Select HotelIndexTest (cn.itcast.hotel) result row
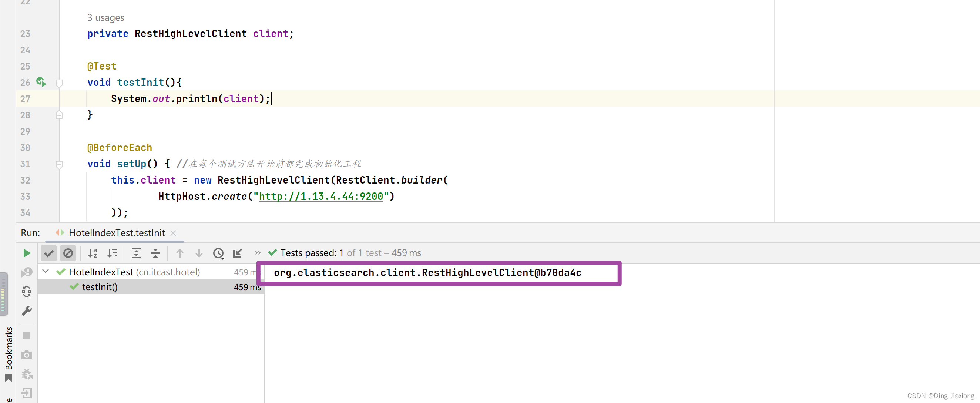The image size is (980, 403). point(151,272)
